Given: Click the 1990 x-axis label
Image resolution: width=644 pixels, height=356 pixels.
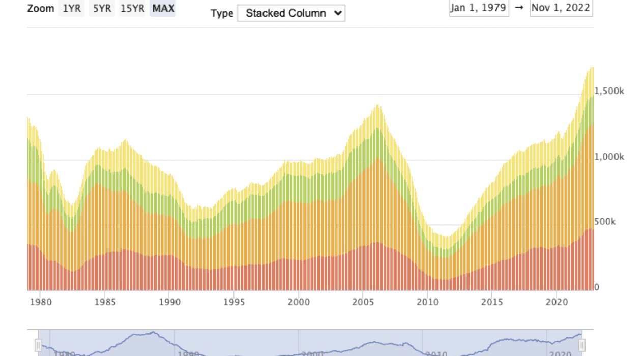Looking at the screenshot, I should point(170,301).
